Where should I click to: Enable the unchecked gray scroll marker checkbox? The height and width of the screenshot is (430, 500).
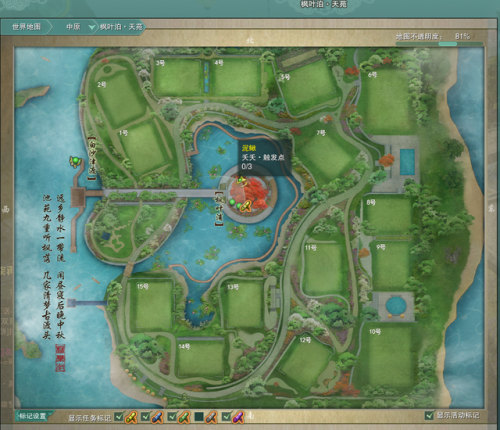click(199, 417)
